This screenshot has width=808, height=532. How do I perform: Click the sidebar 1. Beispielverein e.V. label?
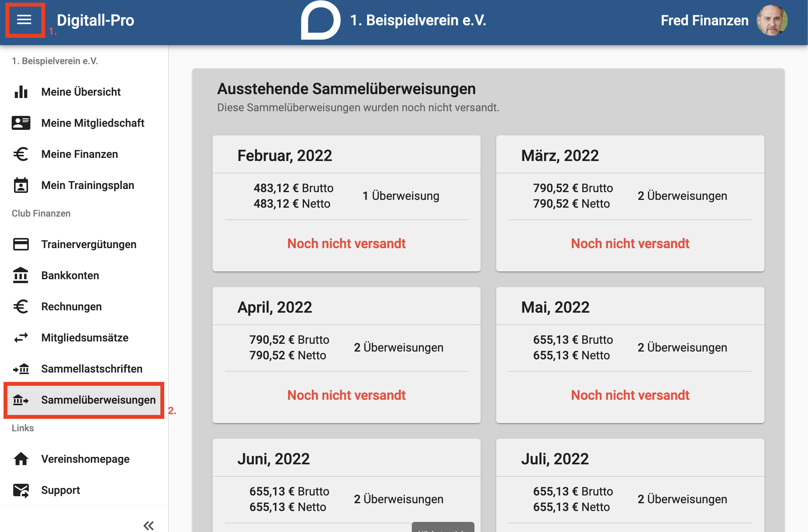54,61
